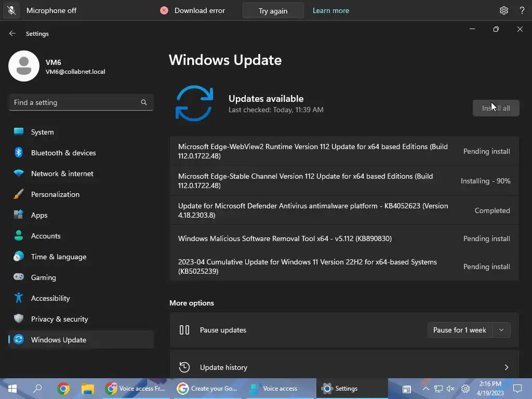532x399 pixels.
Task: Open taskbar Search magnifier
Action: (37, 389)
